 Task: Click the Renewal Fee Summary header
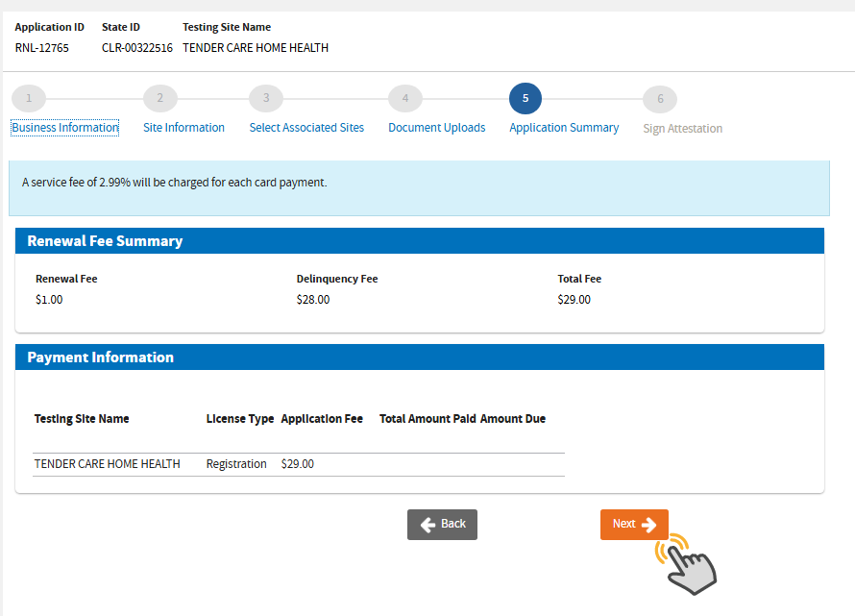[419, 241]
